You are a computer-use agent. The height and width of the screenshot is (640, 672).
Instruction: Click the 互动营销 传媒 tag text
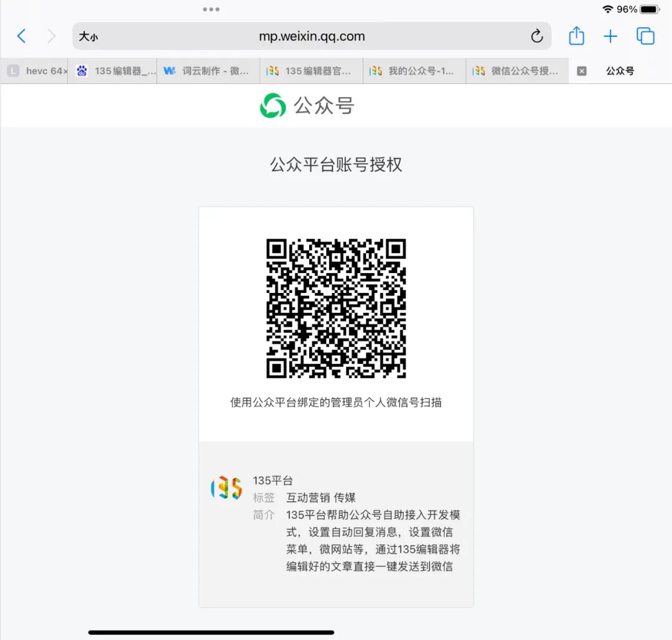click(321, 498)
